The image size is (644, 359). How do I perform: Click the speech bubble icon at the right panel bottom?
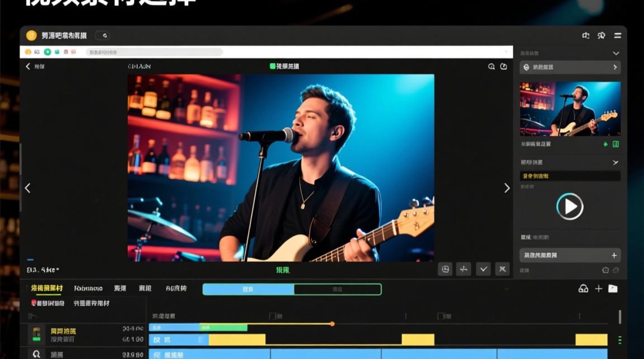[605, 270]
